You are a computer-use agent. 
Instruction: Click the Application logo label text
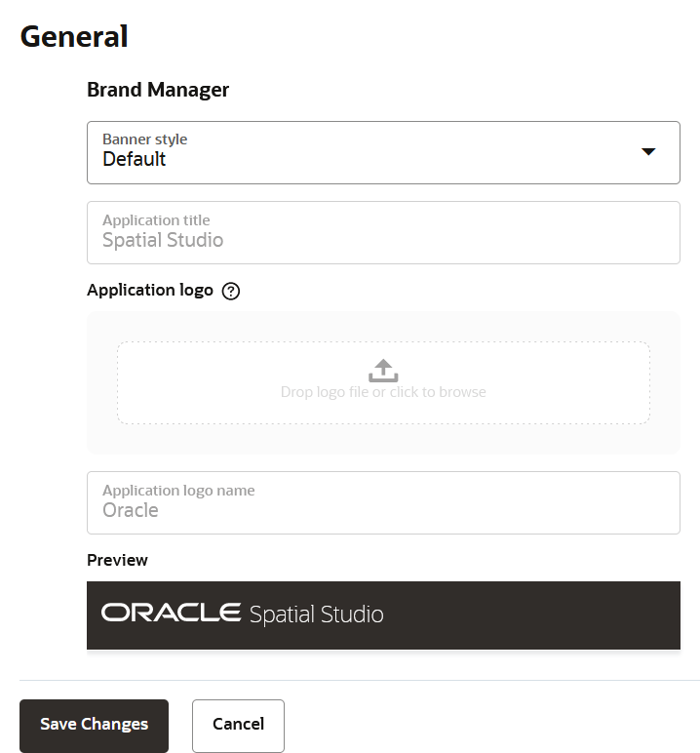coord(150,290)
